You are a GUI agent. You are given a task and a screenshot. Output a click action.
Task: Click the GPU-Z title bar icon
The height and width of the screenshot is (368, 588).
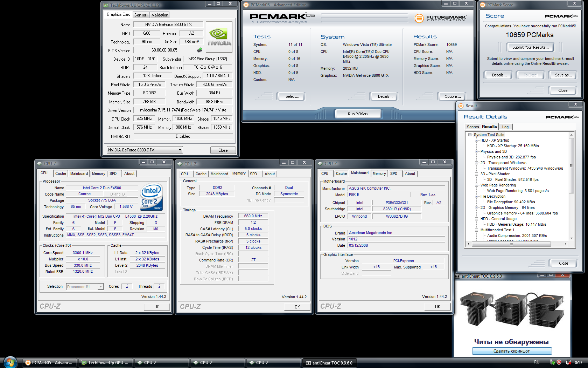click(106, 5)
